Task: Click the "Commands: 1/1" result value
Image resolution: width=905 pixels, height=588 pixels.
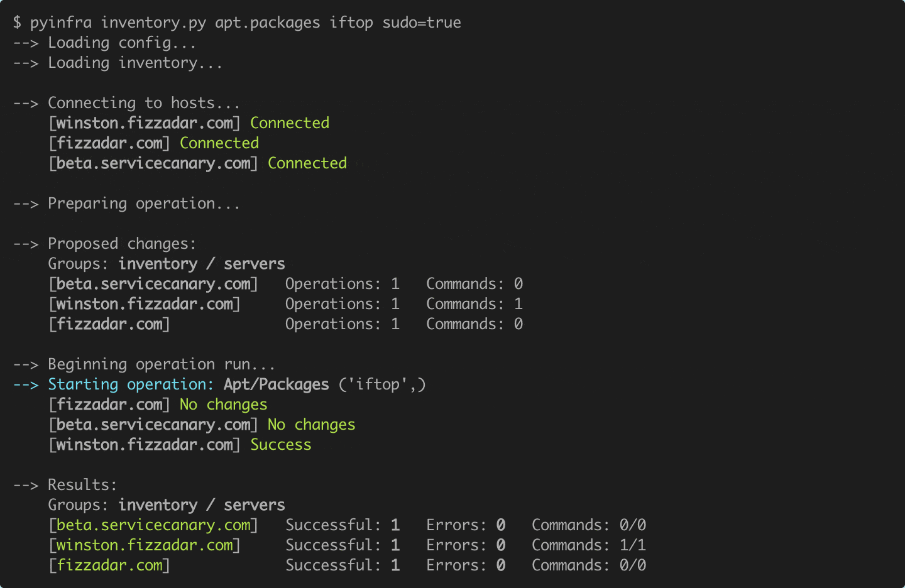Action: pyautogui.click(x=588, y=545)
